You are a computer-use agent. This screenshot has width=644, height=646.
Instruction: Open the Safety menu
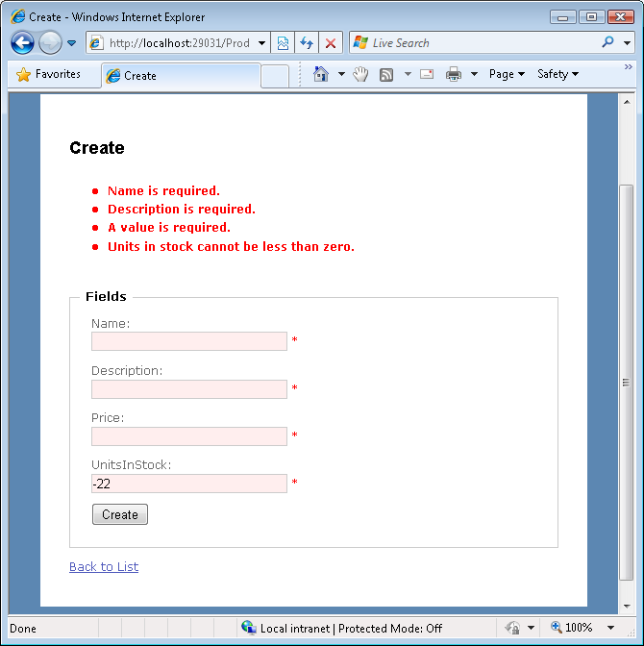pyautogui.click(x=557, y=74)
